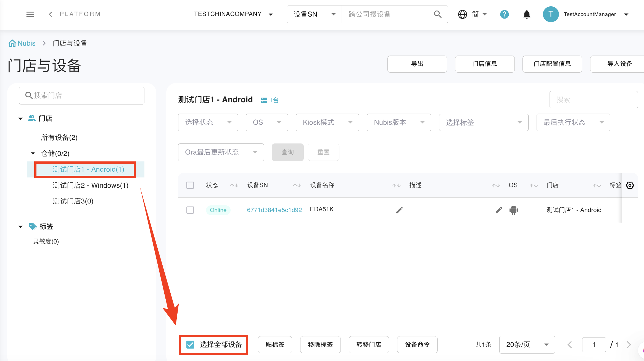Viewport: 644px width, 361px height.
Task: Click the Nubis home breadcrumb icon
Action: [12, 43]
